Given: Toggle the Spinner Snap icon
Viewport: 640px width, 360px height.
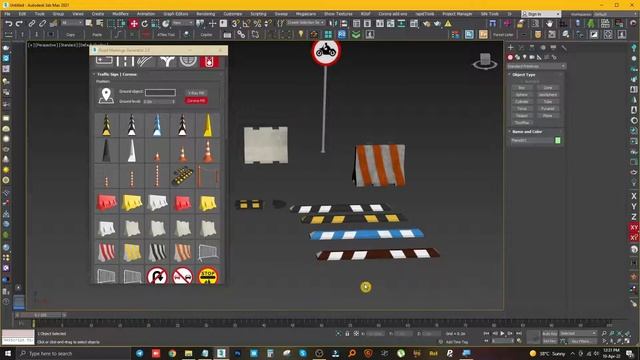Looking at the screenshot, I should pos(268,24).
